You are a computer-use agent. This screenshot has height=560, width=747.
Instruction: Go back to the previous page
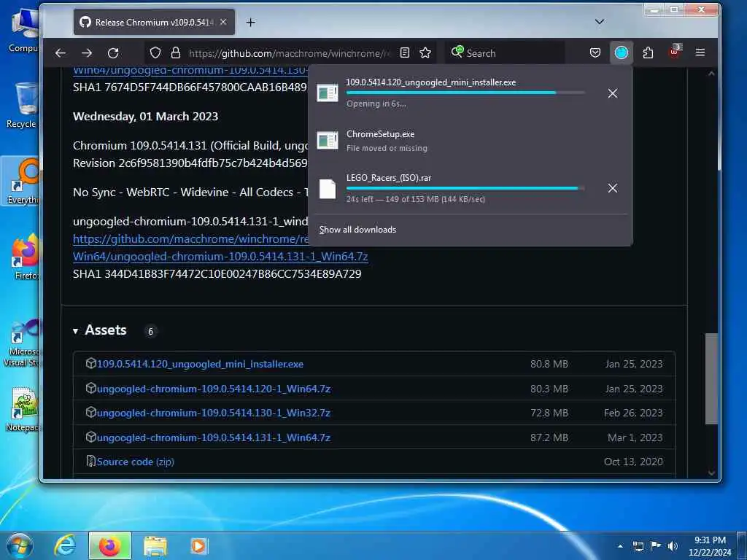61,52
